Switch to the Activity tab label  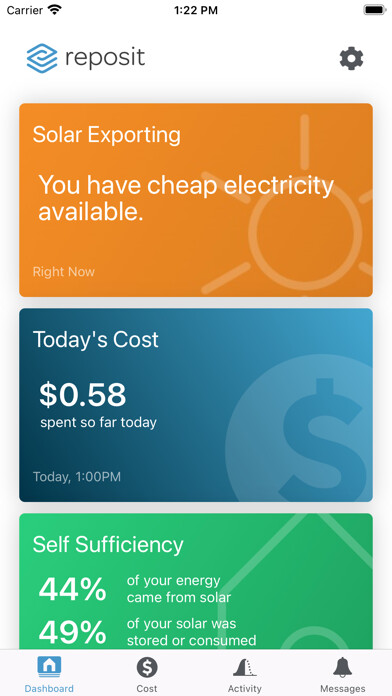click(x=245, y=688)
